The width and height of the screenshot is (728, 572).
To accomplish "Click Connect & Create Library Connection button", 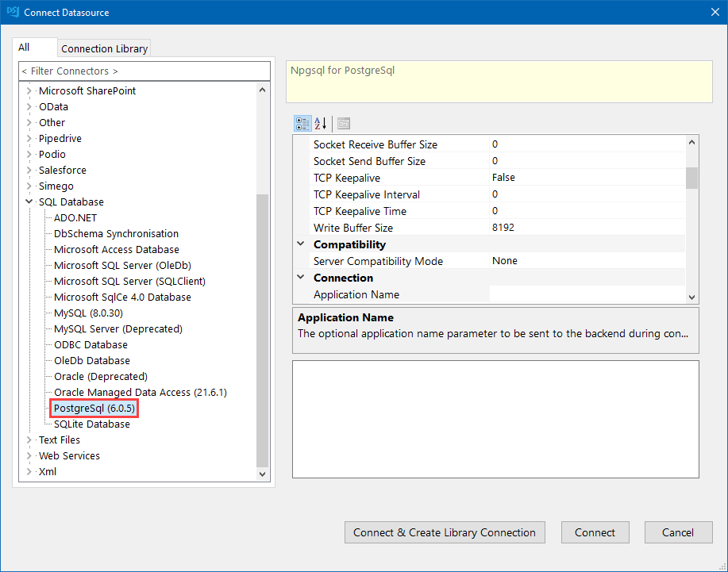I will (445, 532).
